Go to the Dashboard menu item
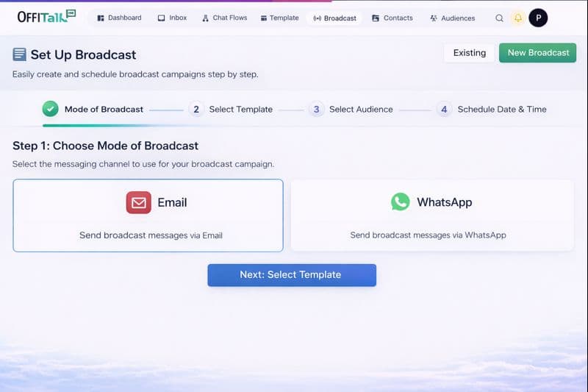588x392 pixels. coord(119,18)
